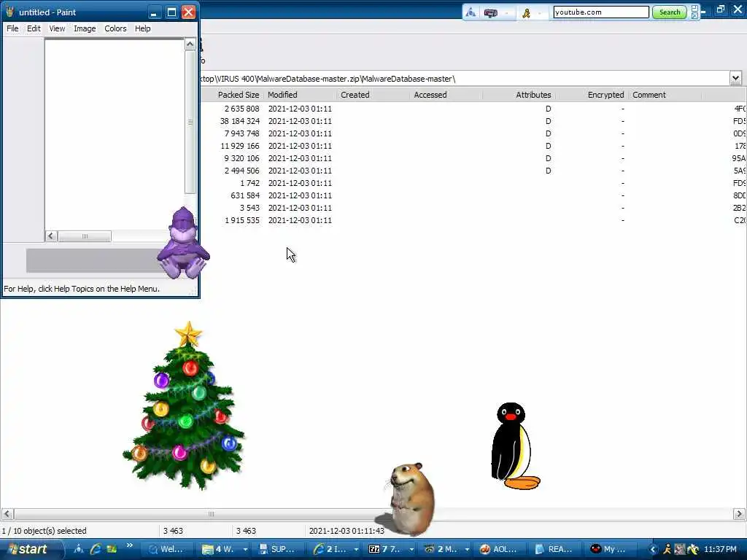Click the Paint horizontal scrollbar thumb

[x=85, y=236]
